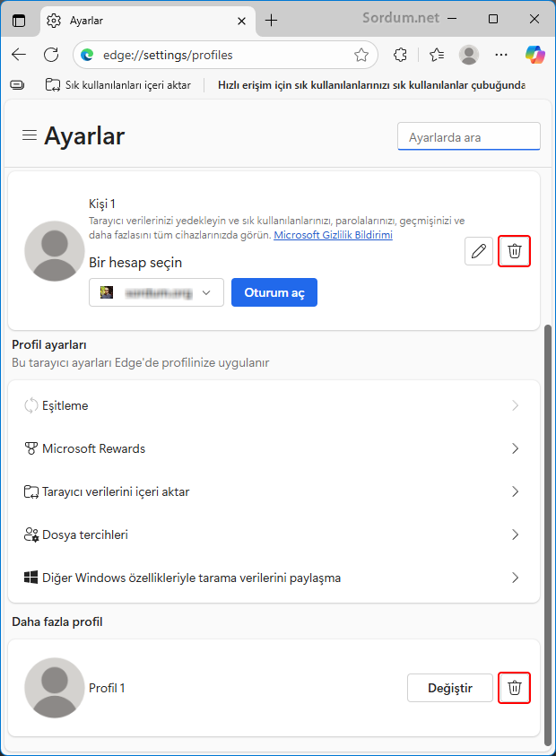The width and height of the screenshot is (556, 756).
Task: Click the back navigation arrow
Action: [x=18, y=55]
